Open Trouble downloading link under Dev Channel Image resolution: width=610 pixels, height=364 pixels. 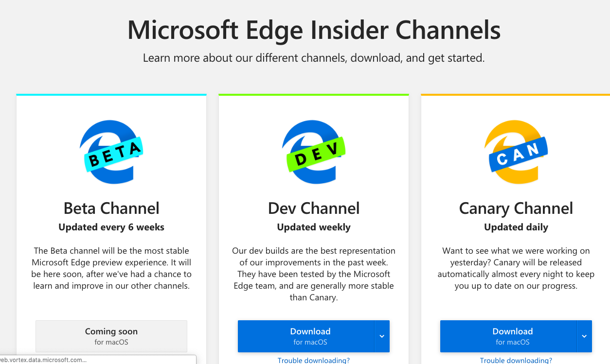pyautogui.click(x=314, y=360)
